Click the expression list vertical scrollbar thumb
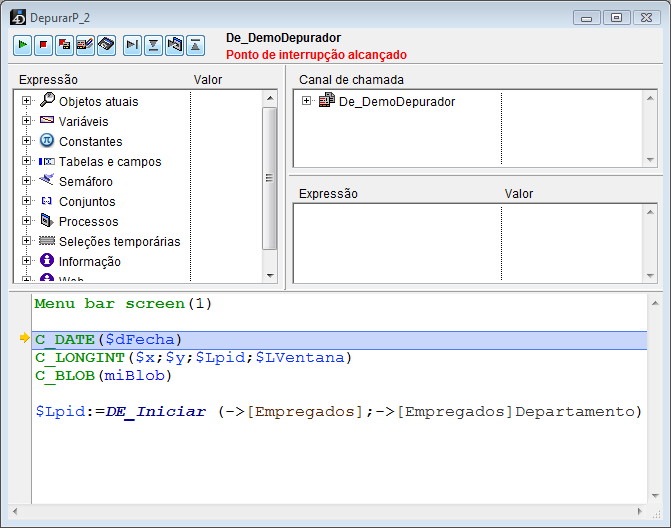Image resolution: width=671 pixels, height=528 pixels. click(x=269, y=178)
